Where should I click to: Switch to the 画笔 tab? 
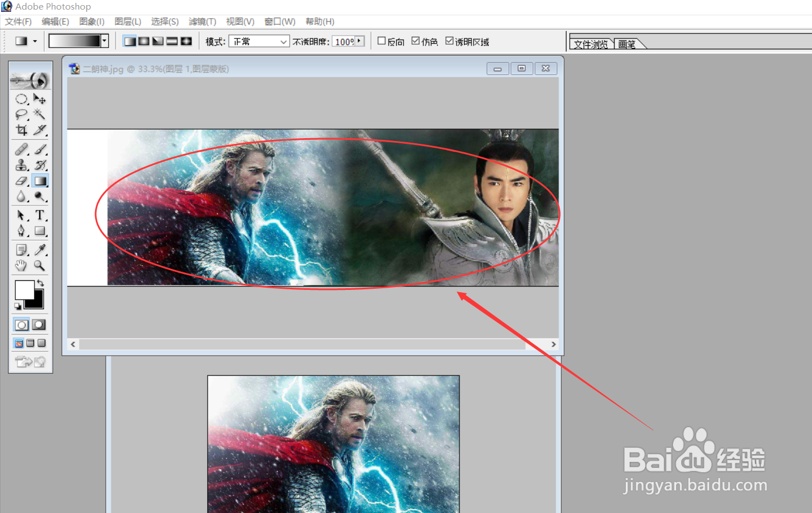point(627,44)
